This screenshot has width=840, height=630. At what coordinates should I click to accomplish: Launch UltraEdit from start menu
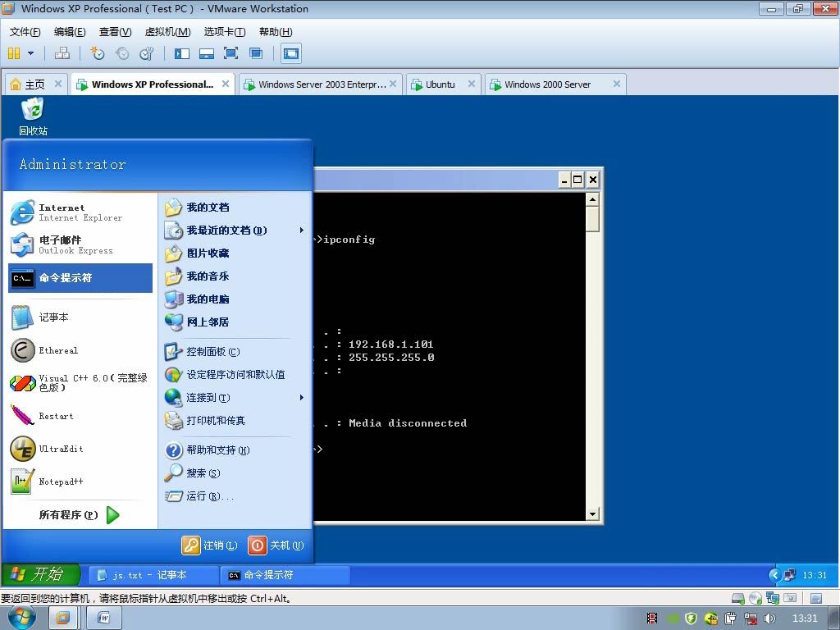[x=80, y=449]
